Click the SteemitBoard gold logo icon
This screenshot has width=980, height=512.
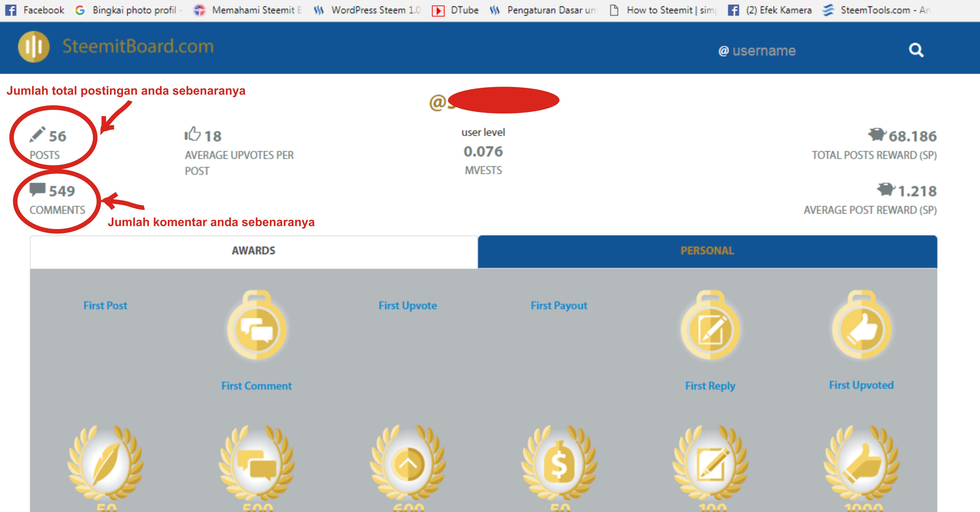click(x=34, y=47)
